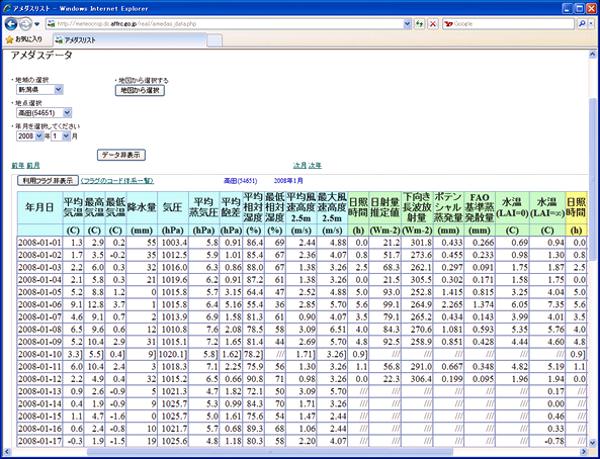The image size is (600, 459).
Task: Click the 2008年1月 label above the table
Action: [289, 181]
